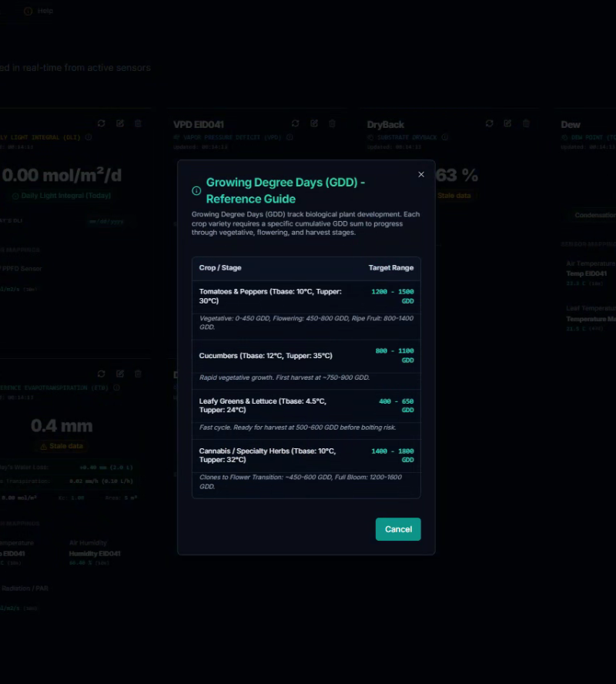Delete the Reference Evapotranspiration card

pos(138,374)
